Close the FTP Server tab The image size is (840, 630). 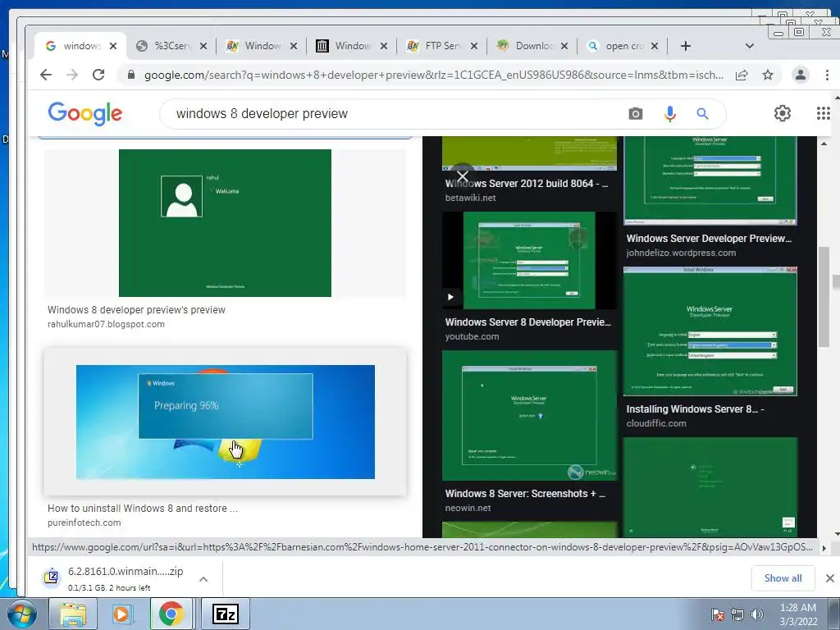pyautogui.click(x=473, y=46)
